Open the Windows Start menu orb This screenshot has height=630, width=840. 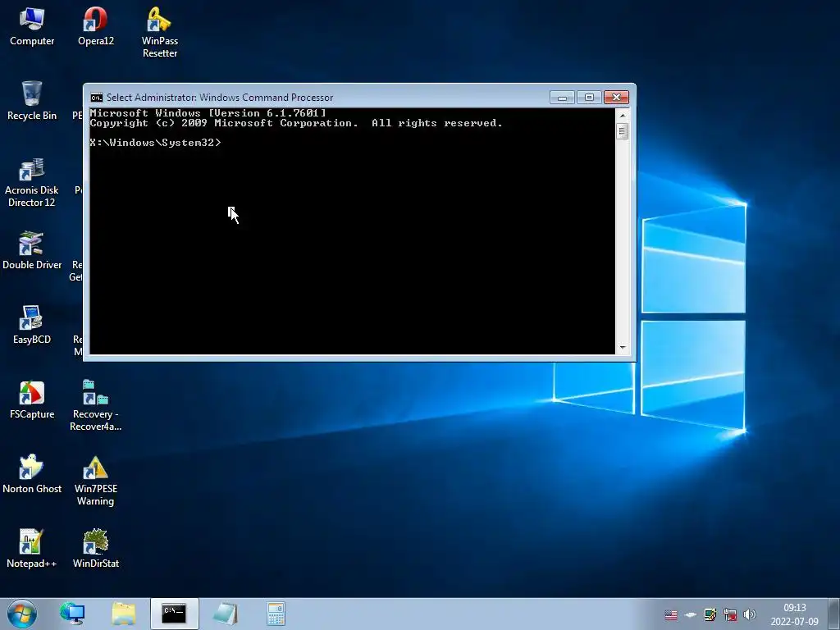[x=22, y=614]
